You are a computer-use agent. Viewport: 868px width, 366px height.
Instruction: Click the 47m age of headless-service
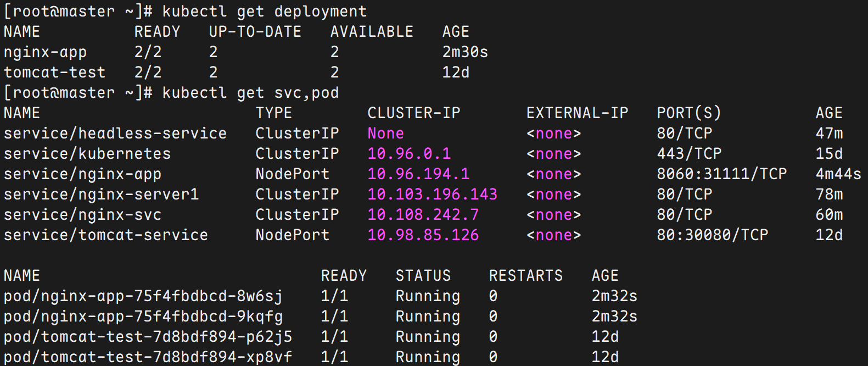pyautogui.click(x=830, y=134)
